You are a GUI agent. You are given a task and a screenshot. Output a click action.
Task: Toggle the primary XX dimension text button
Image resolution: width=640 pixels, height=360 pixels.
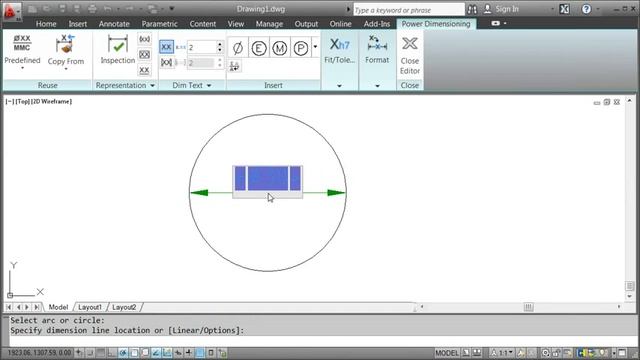pyautogui.click(x=166, y=47)
